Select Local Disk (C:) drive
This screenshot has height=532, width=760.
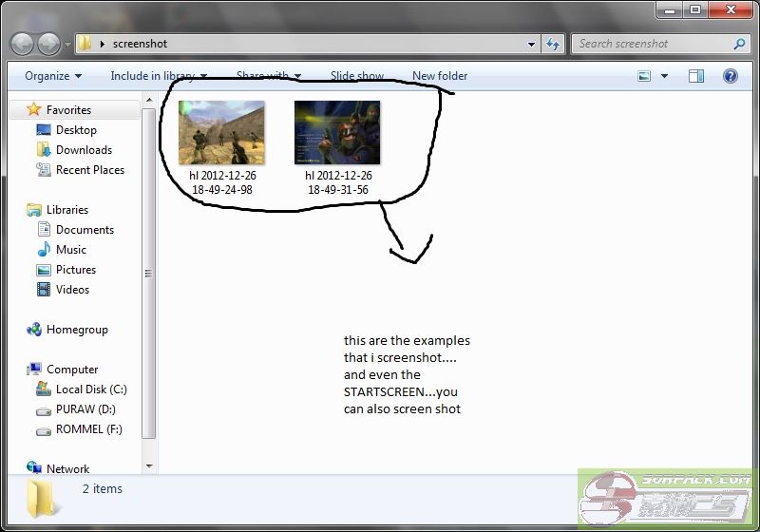click(91, 389)
